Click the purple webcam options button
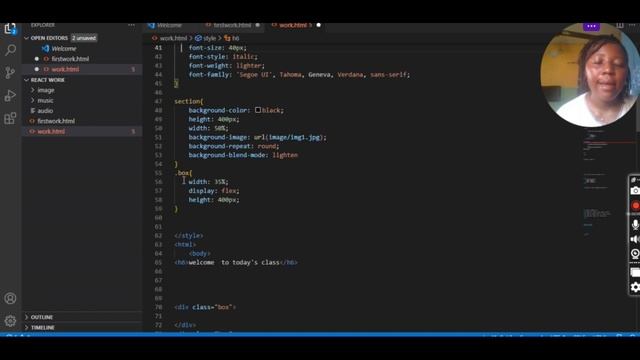The image size is (640, 360). [591, 27]
